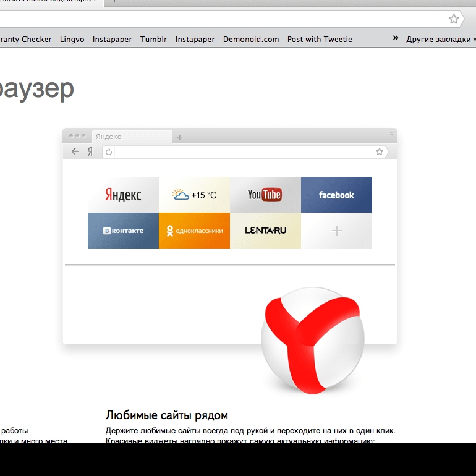The height and width of the screenshot is (476, 476).
Task: Bookmark this page with the star icon
Action: [454, 19]
